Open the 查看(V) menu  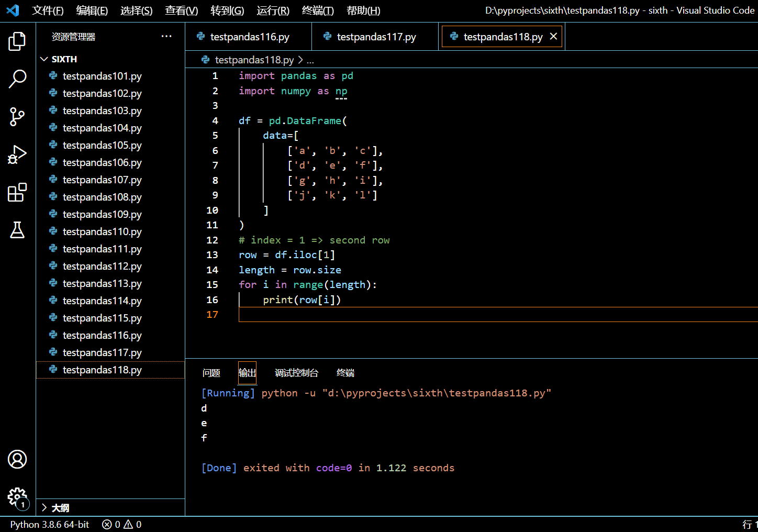point(181,10)
